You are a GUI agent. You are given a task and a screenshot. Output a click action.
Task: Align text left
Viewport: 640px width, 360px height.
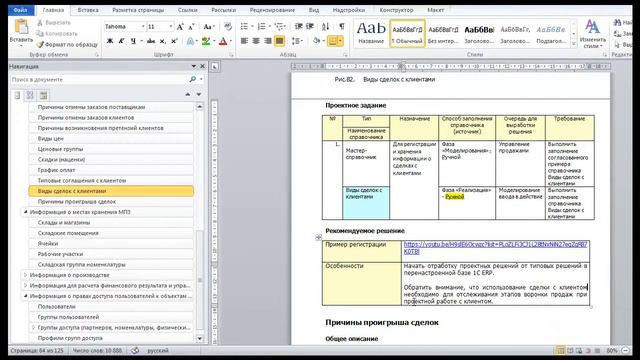pos(244,41)
